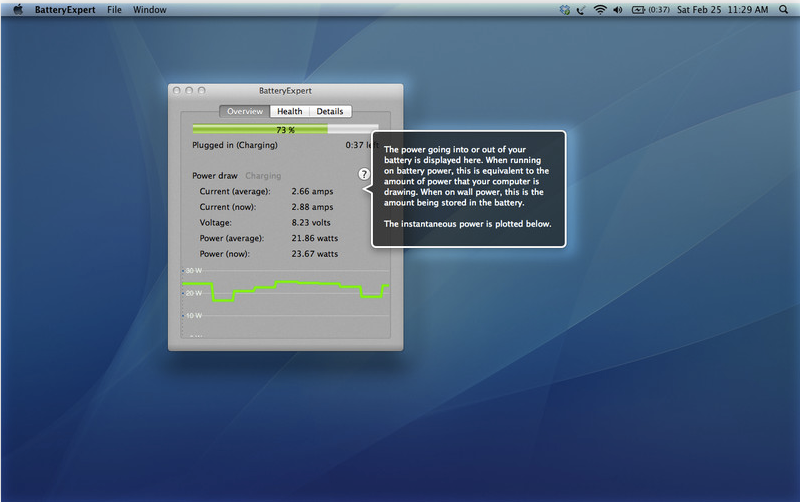This screenshot has height=502, width=800.
Task: Click the BatteryExpert window title bar
Action: (x=285, y=90)
